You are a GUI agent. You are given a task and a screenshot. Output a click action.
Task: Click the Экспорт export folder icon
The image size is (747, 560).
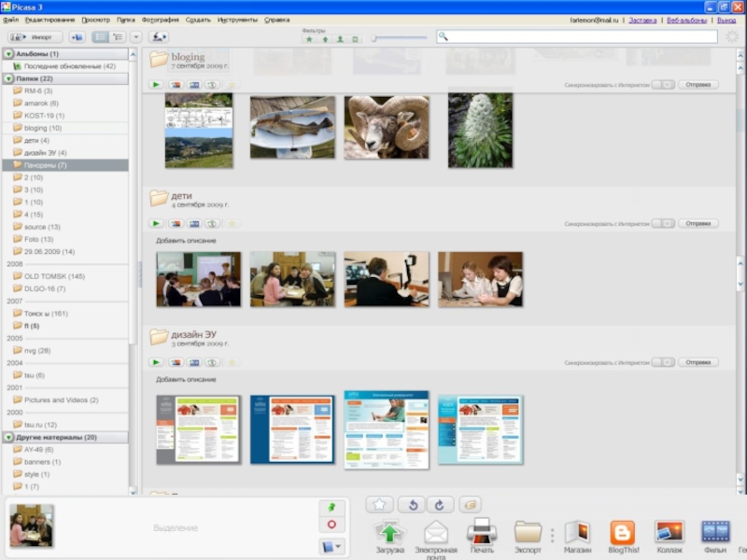[528, 538]
